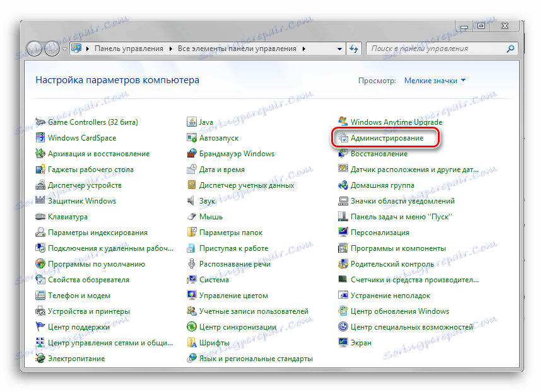Click the Back navigation button

[x=35, y=49]
